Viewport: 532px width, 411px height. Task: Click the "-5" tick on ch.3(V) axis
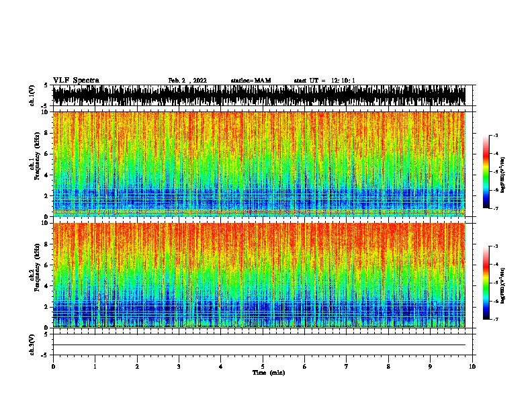pos(46,355)
